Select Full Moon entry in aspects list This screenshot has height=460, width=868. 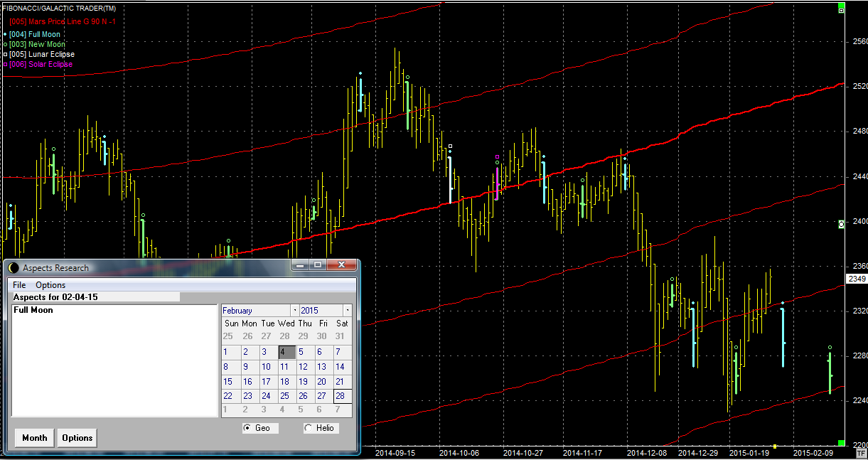[33, 310]
